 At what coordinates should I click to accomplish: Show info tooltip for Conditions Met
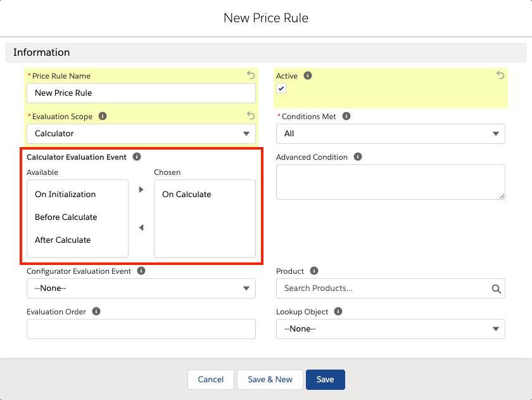346,116
